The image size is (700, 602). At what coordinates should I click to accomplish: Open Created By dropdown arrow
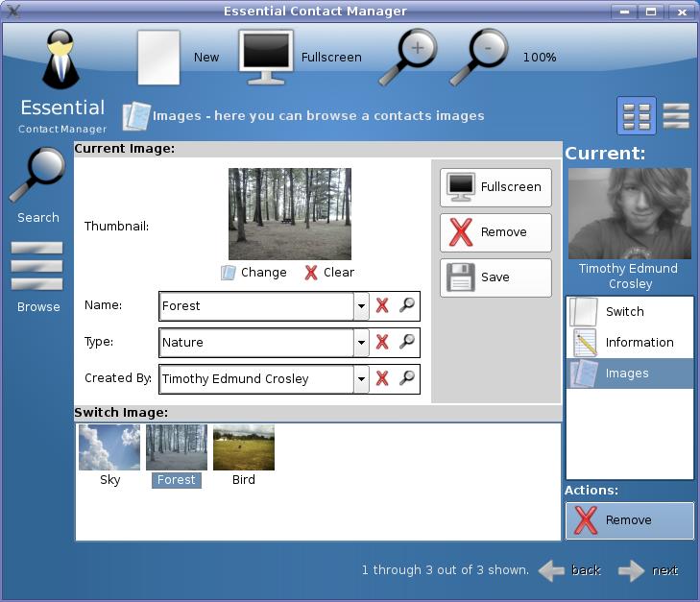pos(361,379)
